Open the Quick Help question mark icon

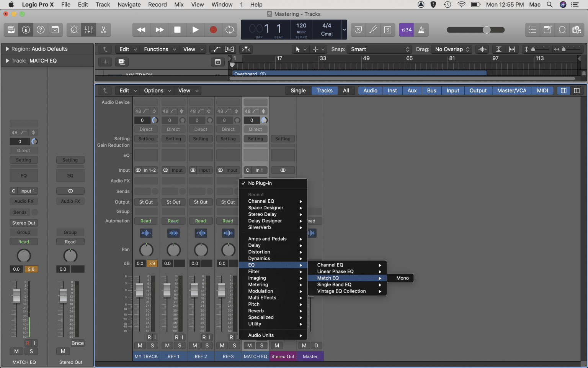40,30
